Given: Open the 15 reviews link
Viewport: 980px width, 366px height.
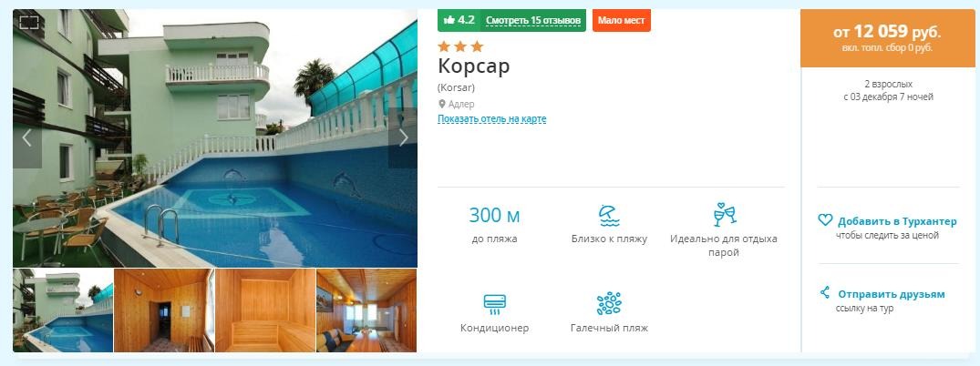Looking at the screenshot, I should coord(533,21).
